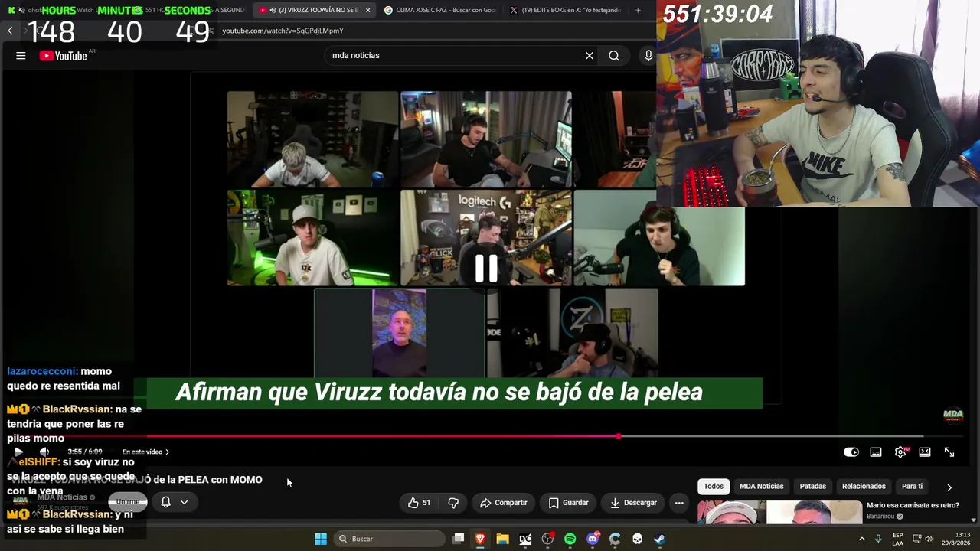Screen dimensions: 980x551
Task: Open File Explorer in the taskbar
Action: [x=502, y=539]
